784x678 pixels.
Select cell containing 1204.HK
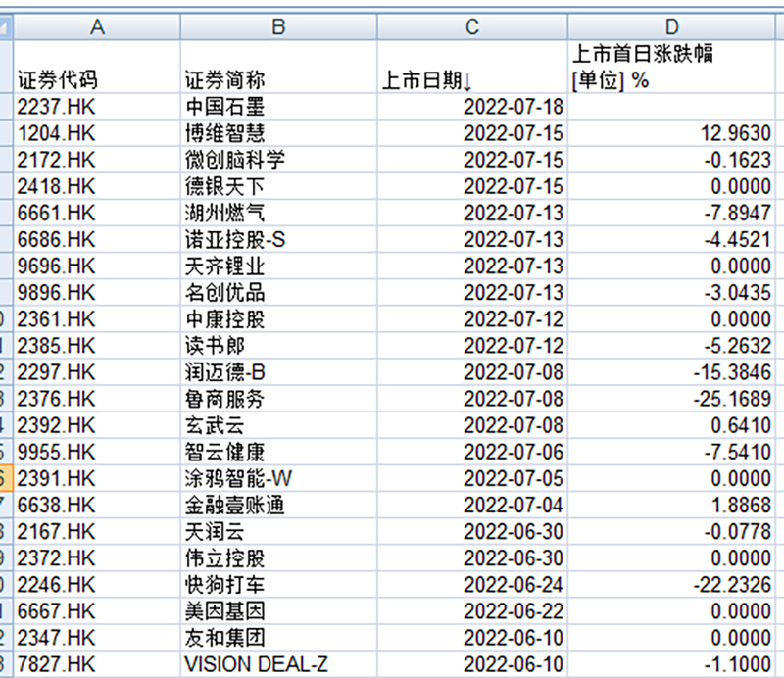pos(97,133)
